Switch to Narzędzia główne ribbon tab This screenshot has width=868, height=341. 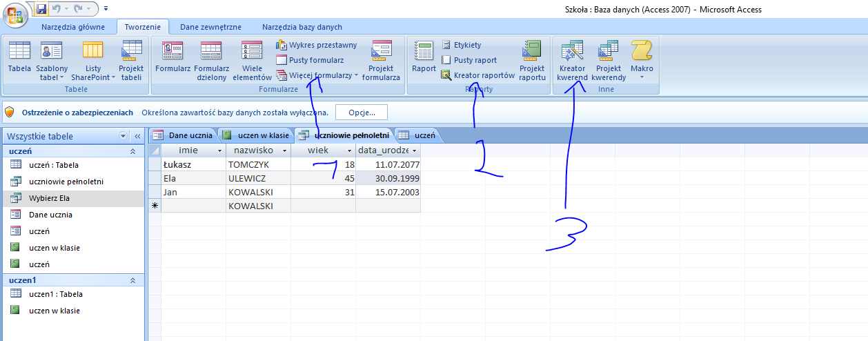tap(73, 27)
